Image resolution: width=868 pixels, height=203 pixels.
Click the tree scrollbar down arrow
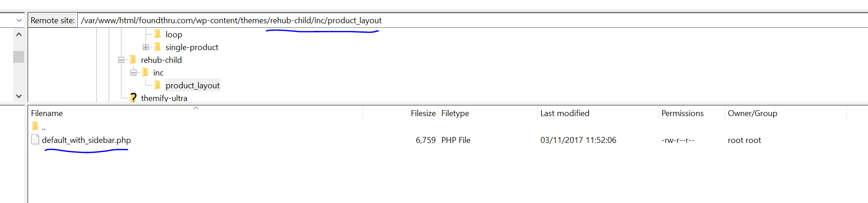[x=19, y=96]
